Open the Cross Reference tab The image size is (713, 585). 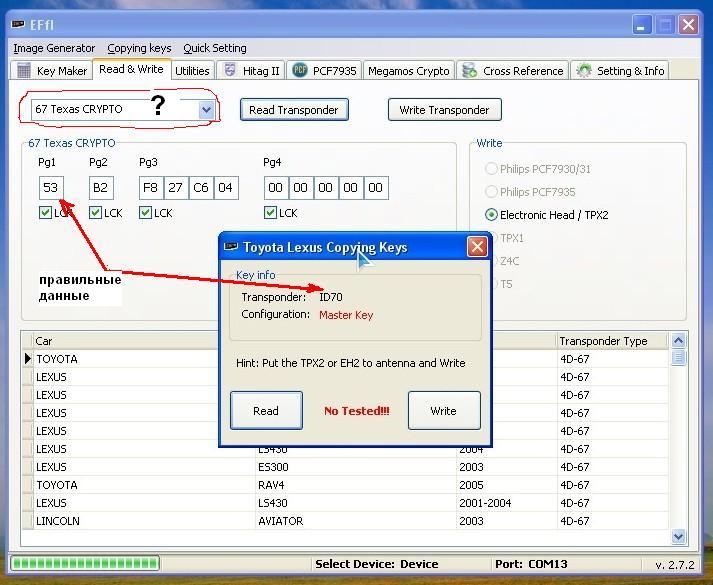tap(512, 70)
